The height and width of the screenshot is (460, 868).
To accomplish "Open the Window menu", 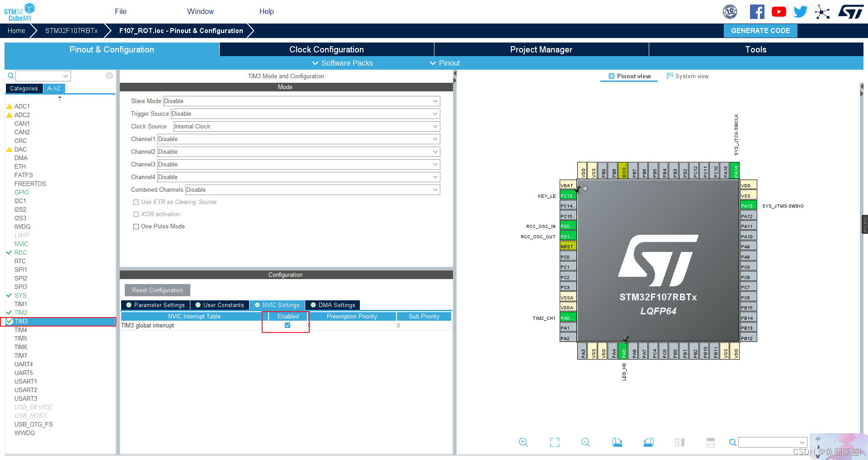I will coord(200,11).
